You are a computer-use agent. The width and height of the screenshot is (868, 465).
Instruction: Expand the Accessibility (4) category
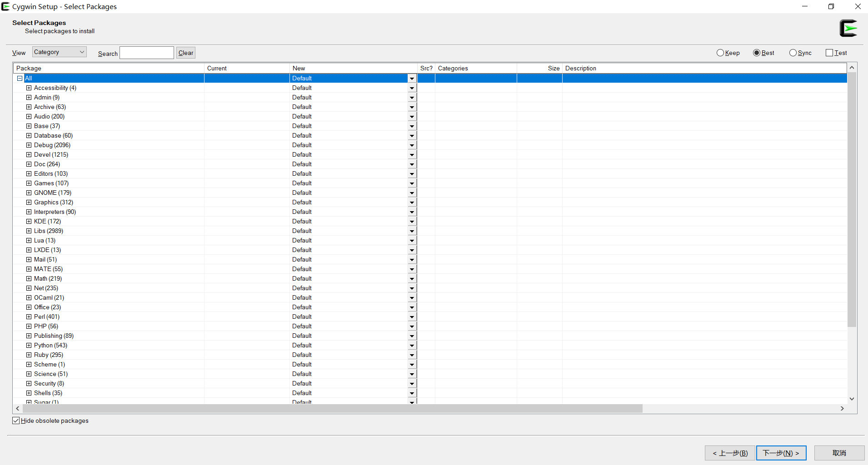click(29, 88)
